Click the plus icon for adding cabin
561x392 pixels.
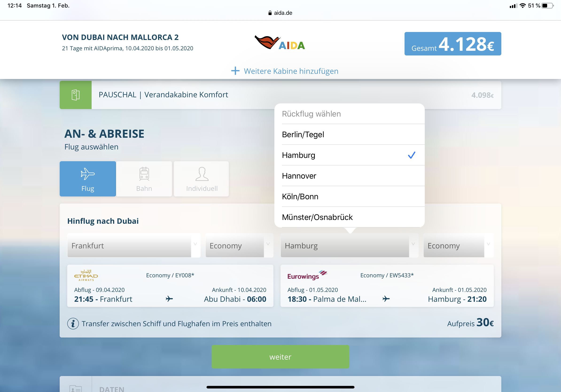click(235, 71)
